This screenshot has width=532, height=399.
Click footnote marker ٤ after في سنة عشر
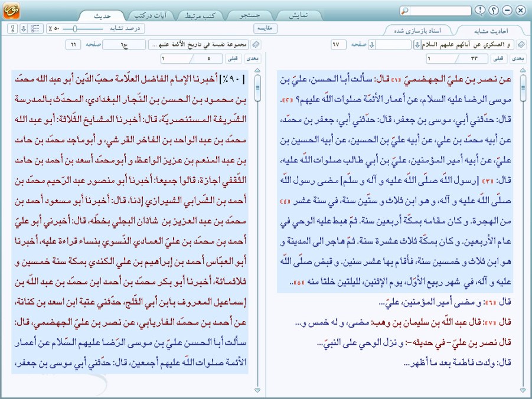pos(285,201)
